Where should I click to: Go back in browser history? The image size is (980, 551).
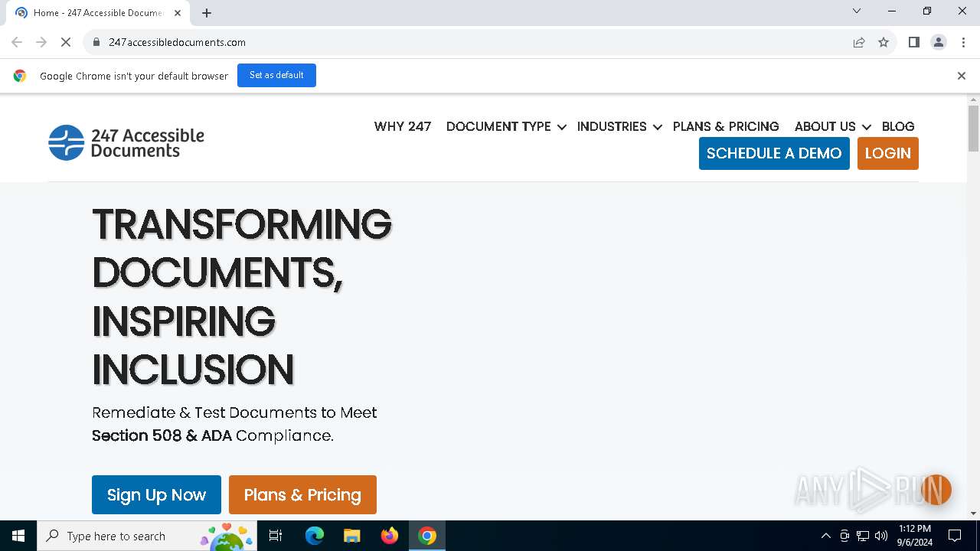click(x=17, y=42)
